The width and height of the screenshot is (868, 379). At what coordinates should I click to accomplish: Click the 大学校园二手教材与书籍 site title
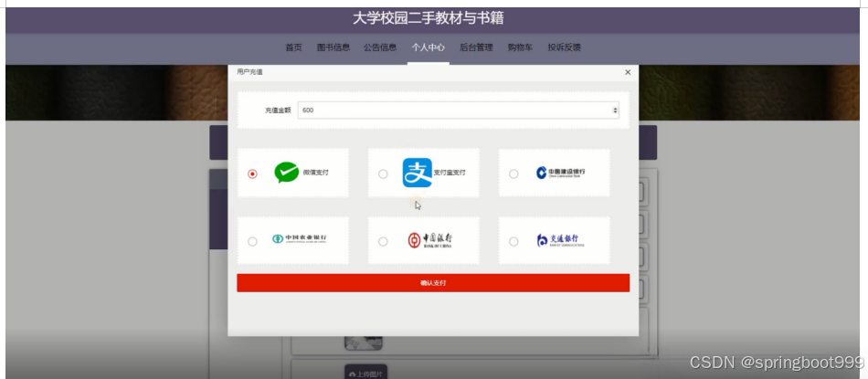pos(428,18)
